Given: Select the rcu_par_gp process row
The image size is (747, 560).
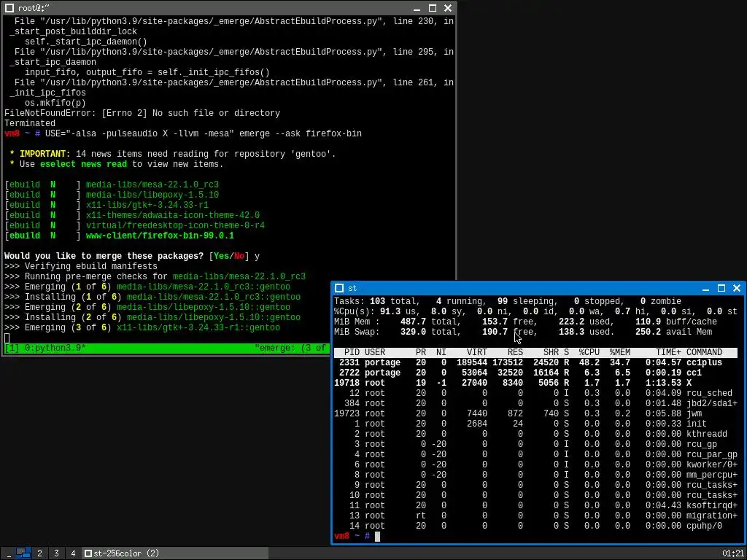Looking at the screenshot, I should [x=535, y=455].
